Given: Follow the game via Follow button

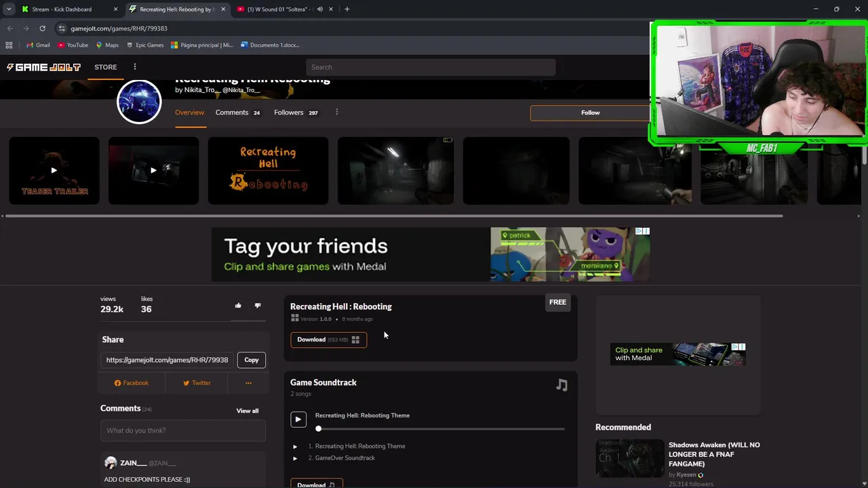Looking at the screenshot, I should 590,113.
